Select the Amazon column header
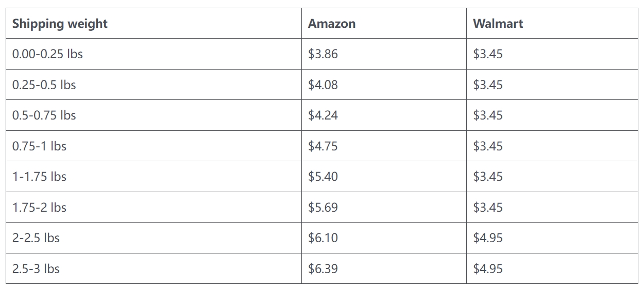Viewport: 644px width, 289px height. click(x=384, y=23)
